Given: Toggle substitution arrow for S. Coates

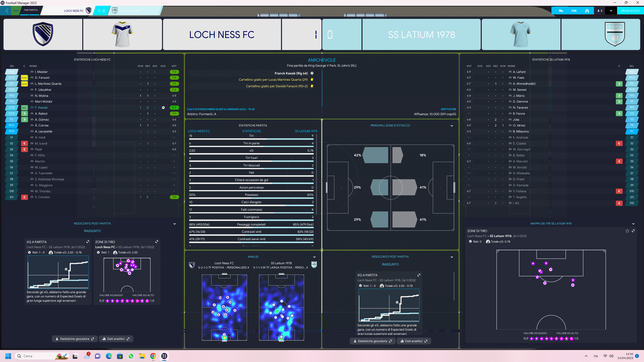Looking at the screenshot, I should click(x=619, y=143).
